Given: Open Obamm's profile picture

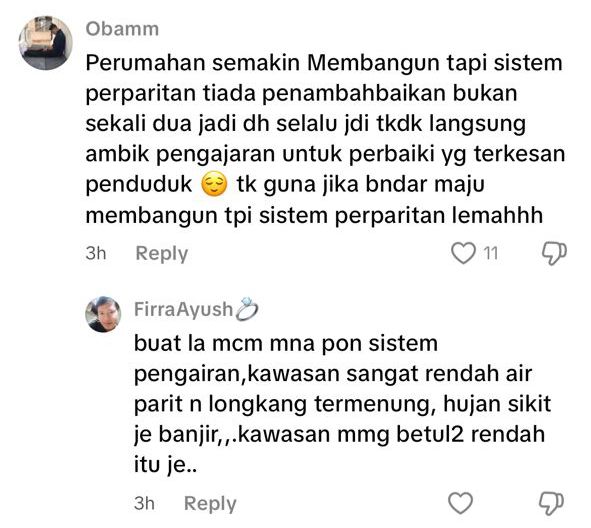Looking at the screenshot, I should pos(46,43).
